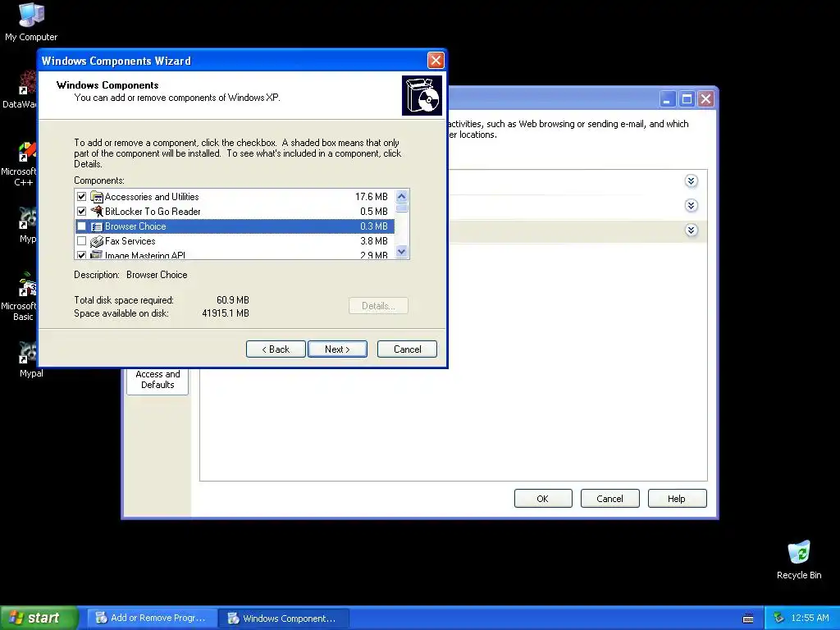Click the BitLocker To Go Reader icon

click(97, 211)
